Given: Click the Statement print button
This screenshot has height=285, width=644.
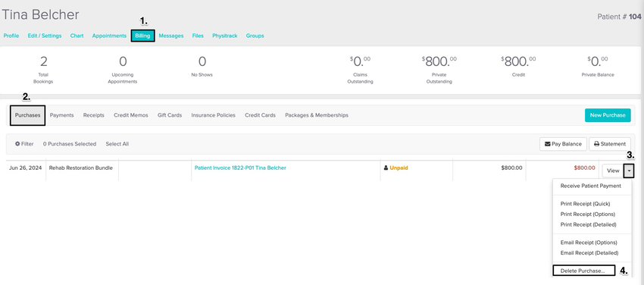Looking at the screenshot, I should pyautogui.click(x=610, y=144).
